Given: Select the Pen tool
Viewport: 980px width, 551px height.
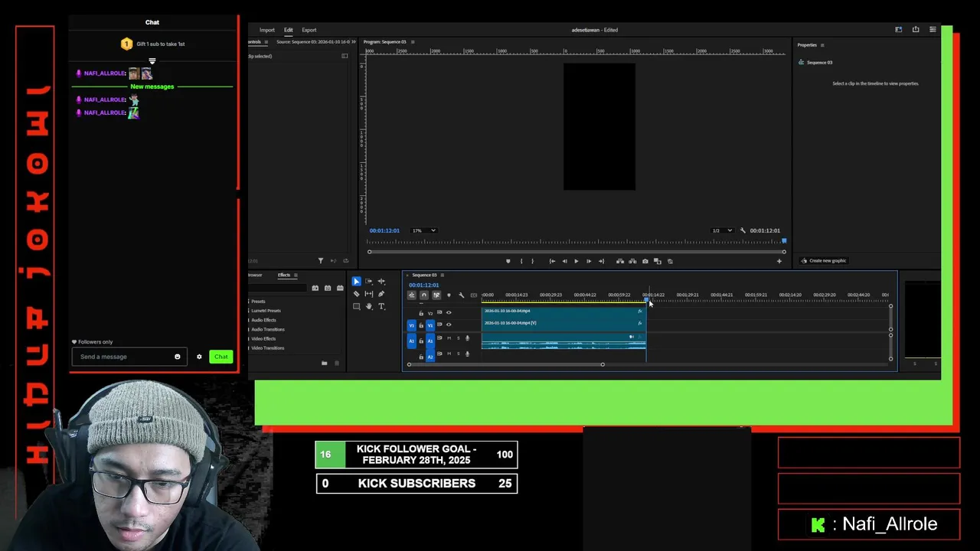Looking at the screenshot, I should (x=381, y=294).
